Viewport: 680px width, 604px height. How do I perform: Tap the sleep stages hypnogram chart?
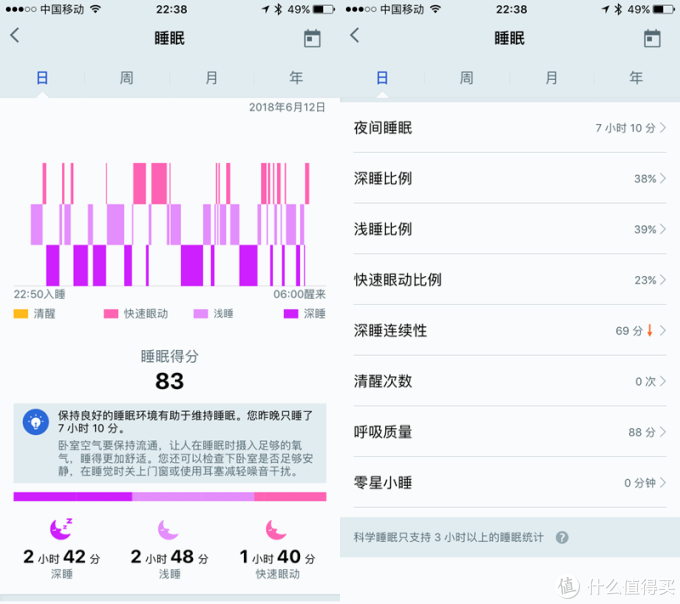coord(170,224)
